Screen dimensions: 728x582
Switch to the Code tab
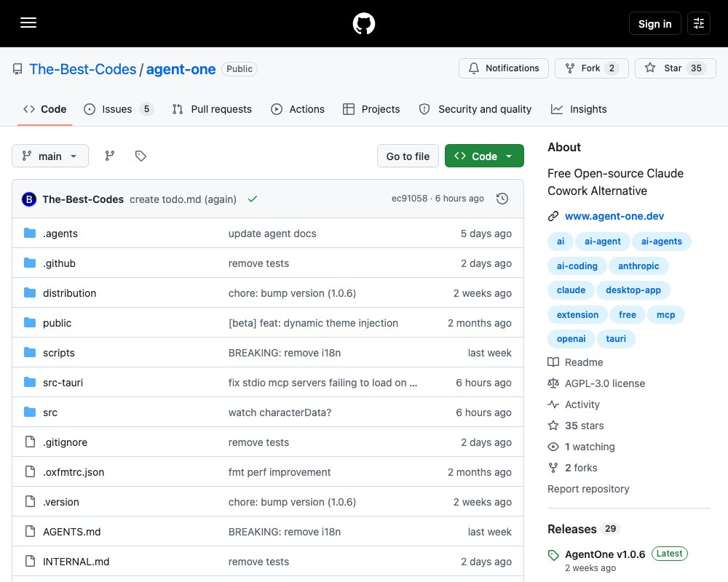[45, 109]
